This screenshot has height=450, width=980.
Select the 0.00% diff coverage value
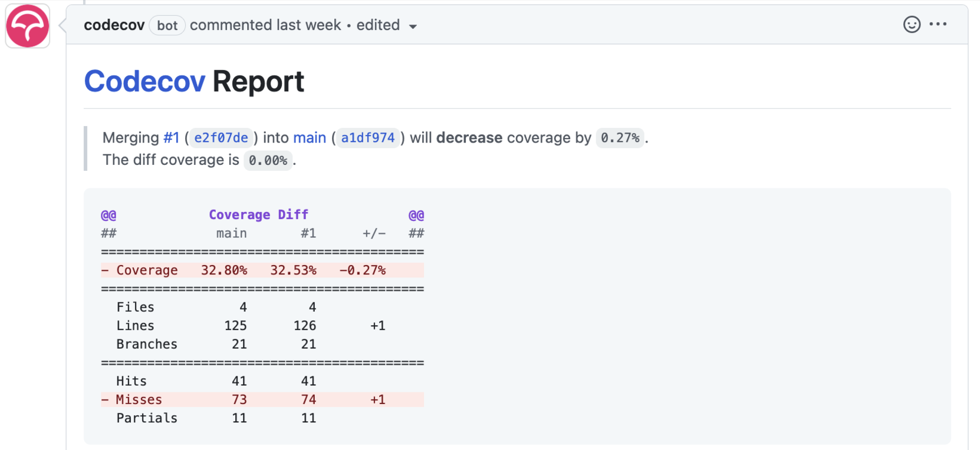(268, 160)
